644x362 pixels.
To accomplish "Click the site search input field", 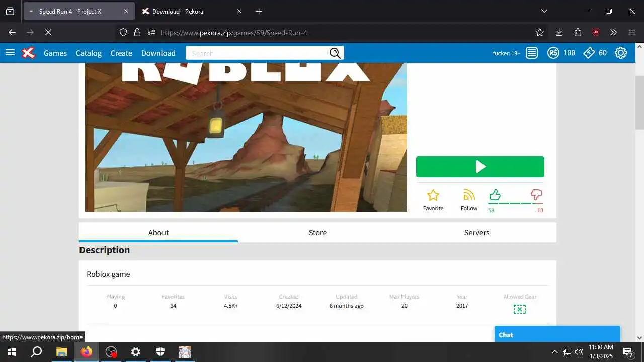I will 258,53.
